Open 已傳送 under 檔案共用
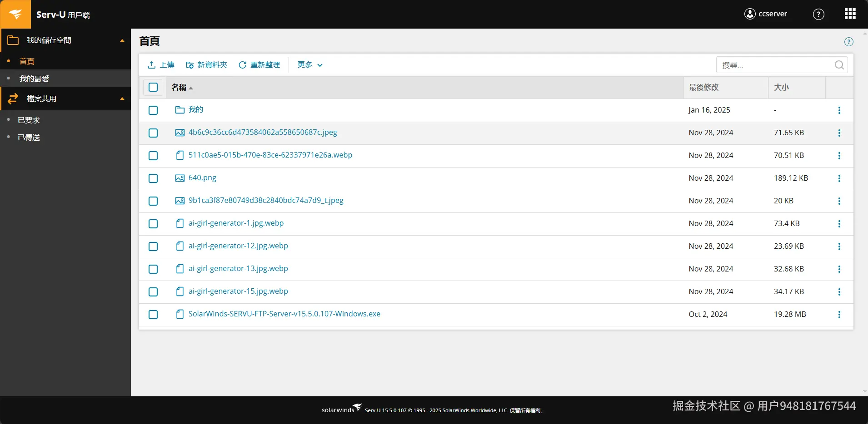The image size is (868, 424). [x=29, y=138]
